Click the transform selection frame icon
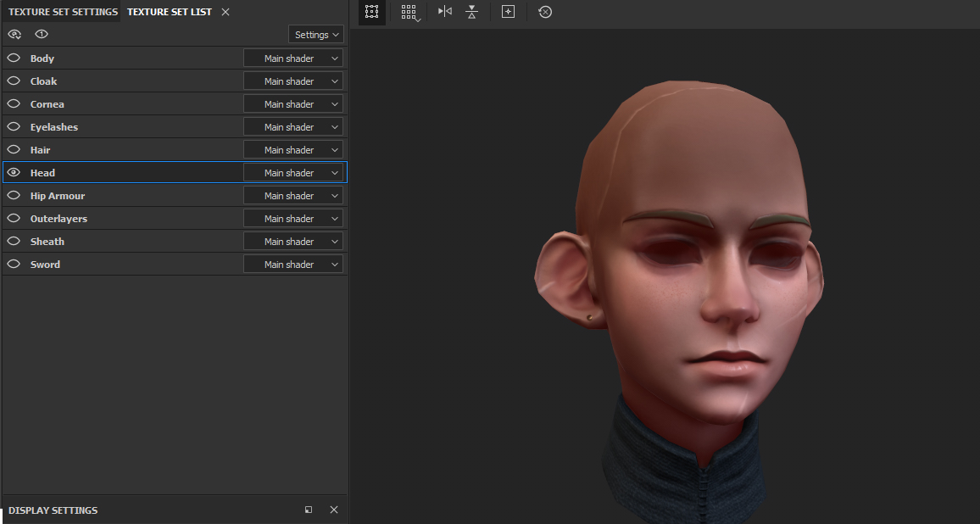The height and width of the screenshot is (524, 980). coord(371,12)
